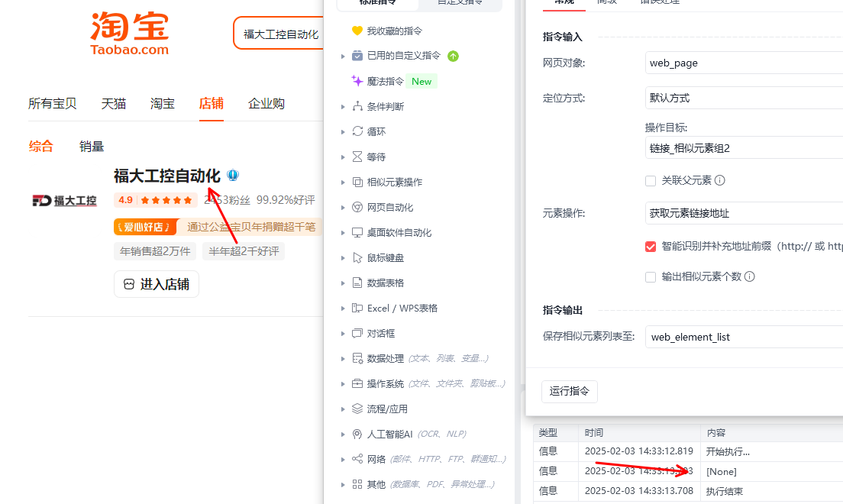Screen dimensions: 843x504
Task: Switch to the 企业购 tab
Action: pos(266,103)
